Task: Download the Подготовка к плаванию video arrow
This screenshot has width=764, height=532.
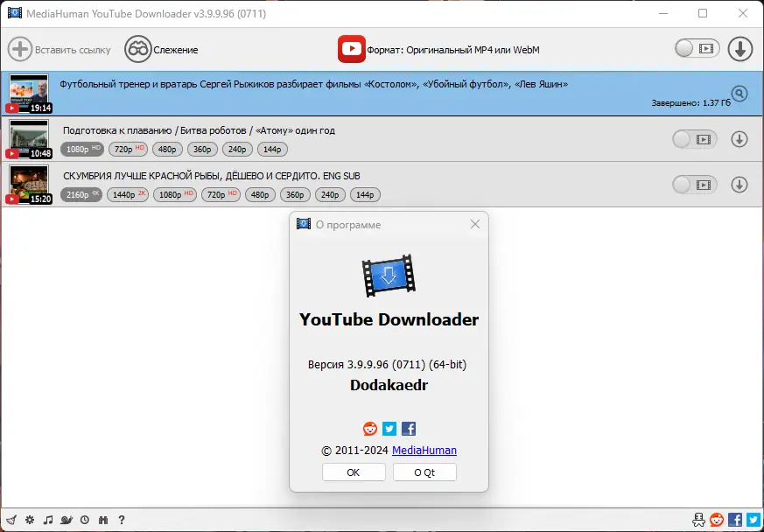Action: (x=739, y=139)
